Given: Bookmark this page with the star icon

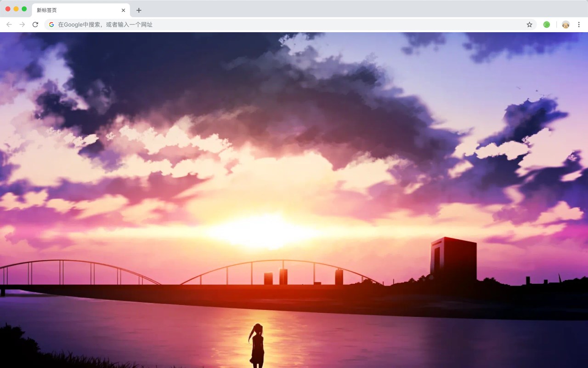Looking at the screenshot, I should [529, 24].
